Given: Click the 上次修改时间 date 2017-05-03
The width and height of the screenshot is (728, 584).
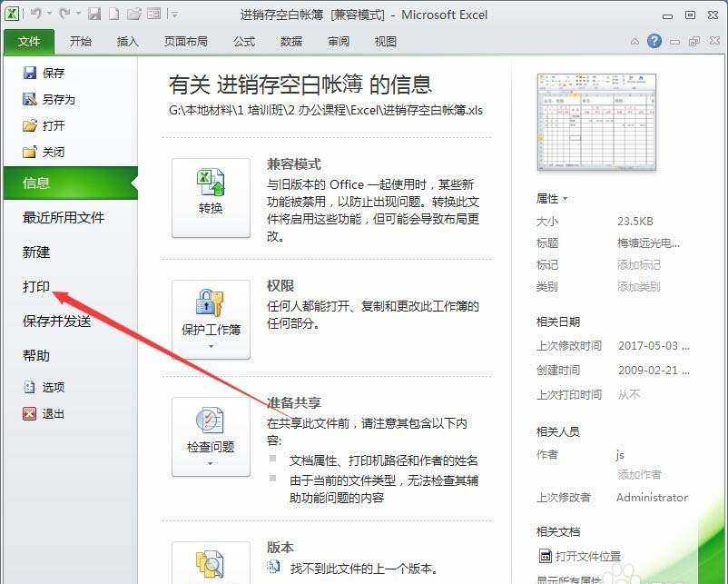Looking at the screenshot, I should [654, 346].
